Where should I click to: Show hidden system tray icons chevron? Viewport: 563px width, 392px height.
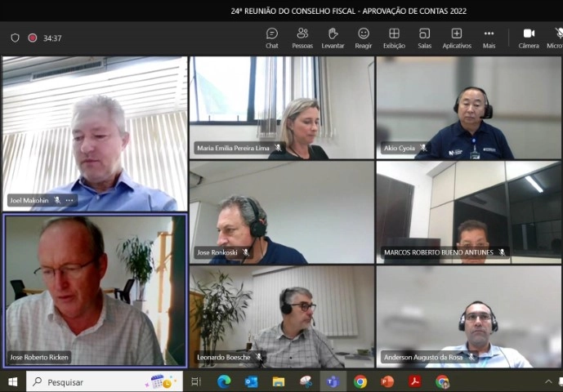tap(548, 381)
